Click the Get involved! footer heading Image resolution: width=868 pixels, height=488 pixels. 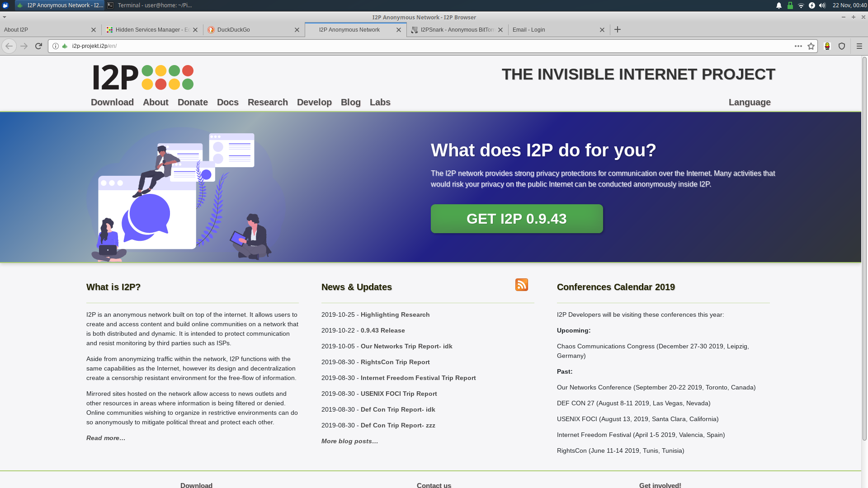point(660,485)
